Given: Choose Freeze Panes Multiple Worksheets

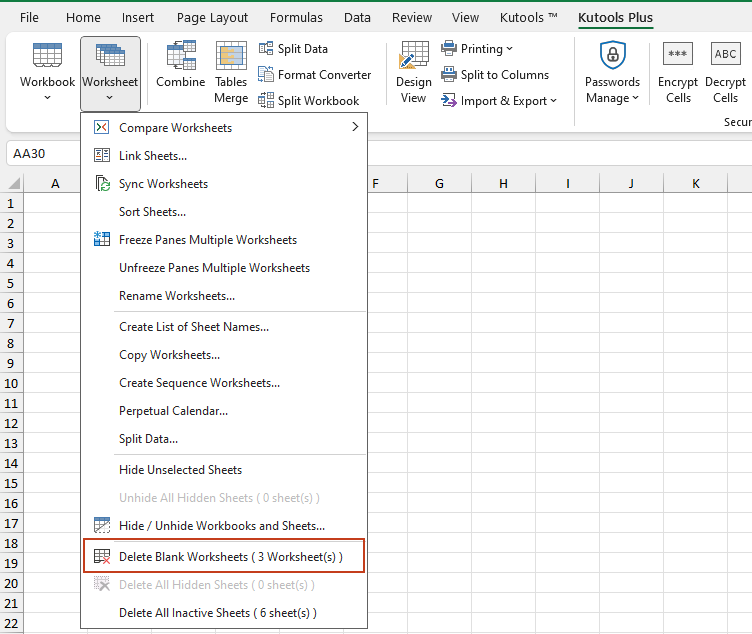Looking at the screenshot, I should point(207,240).
